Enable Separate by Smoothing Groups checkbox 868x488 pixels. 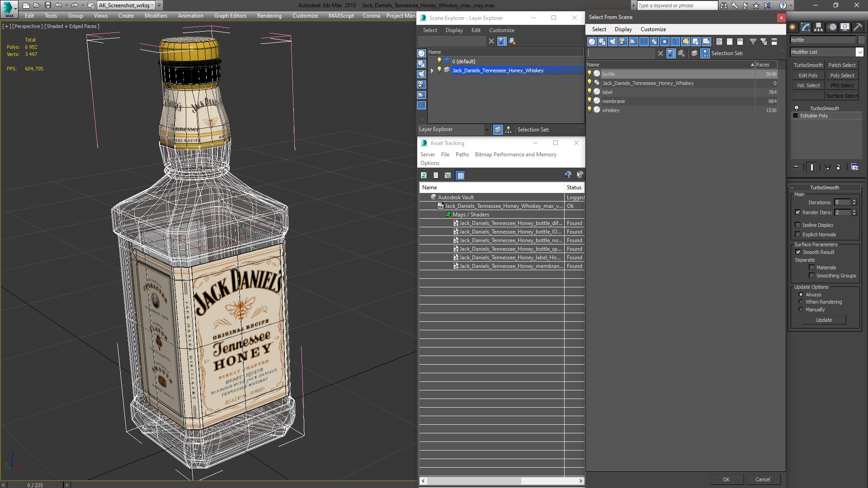coord(811,276)
